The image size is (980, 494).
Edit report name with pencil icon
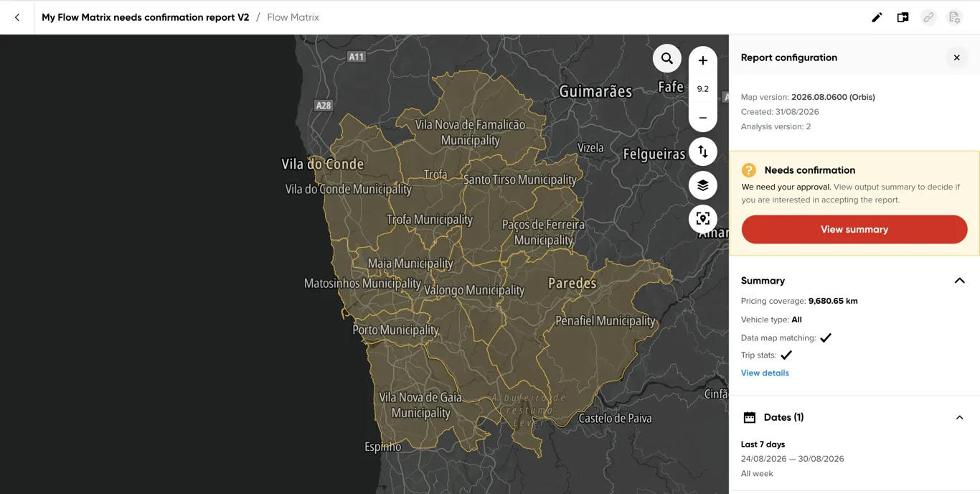[877, 17]
